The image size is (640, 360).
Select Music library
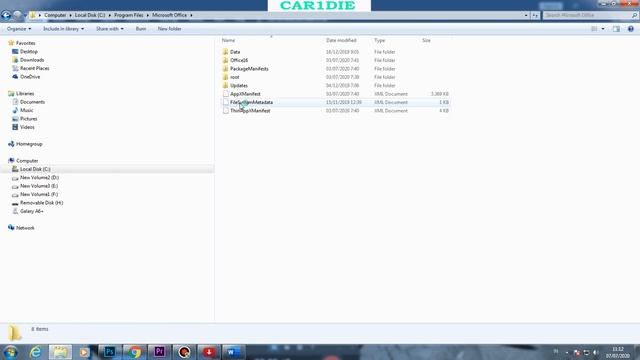tap(27, 110)
